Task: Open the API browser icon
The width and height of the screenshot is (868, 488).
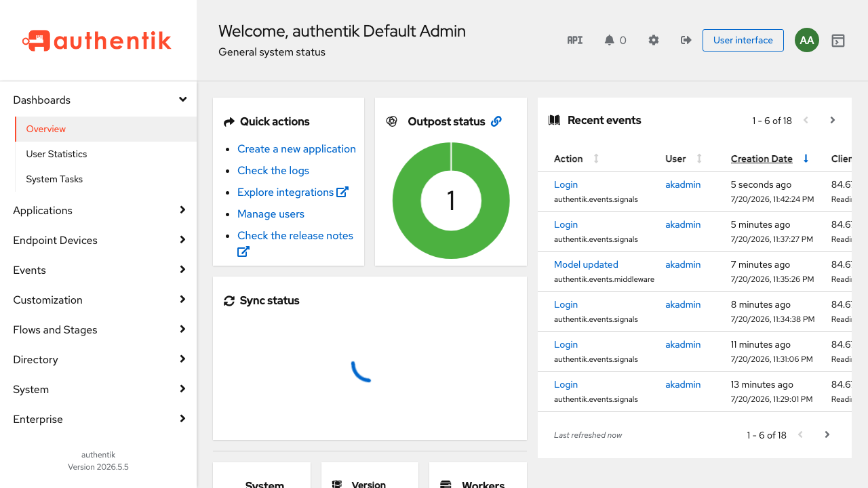Action: coord(575,40)
